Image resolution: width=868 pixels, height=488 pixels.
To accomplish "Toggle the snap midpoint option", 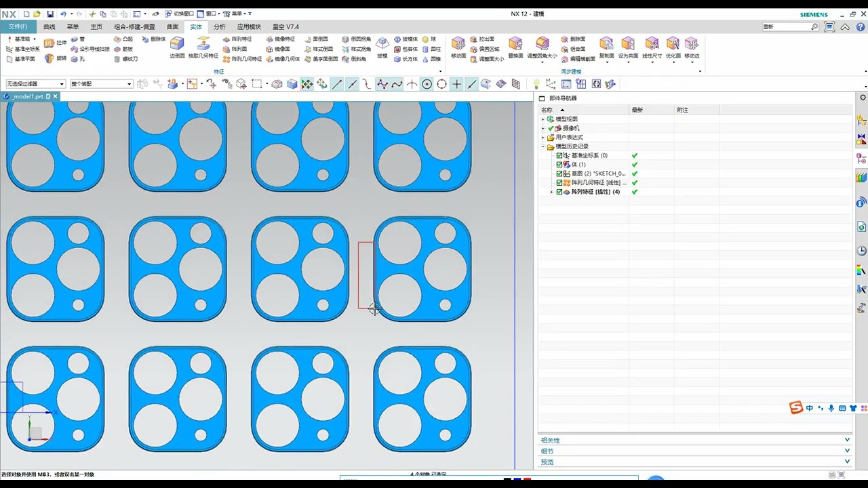I will point(352,84).
